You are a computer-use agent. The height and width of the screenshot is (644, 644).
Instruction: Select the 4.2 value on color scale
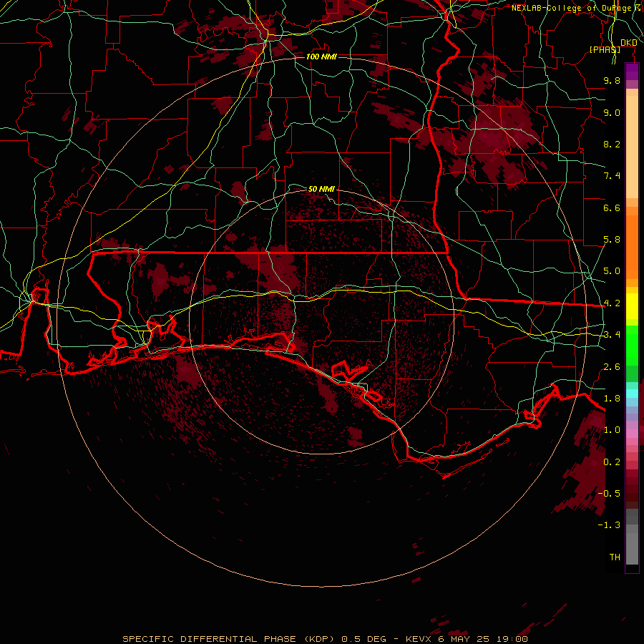tap(612, 303)
